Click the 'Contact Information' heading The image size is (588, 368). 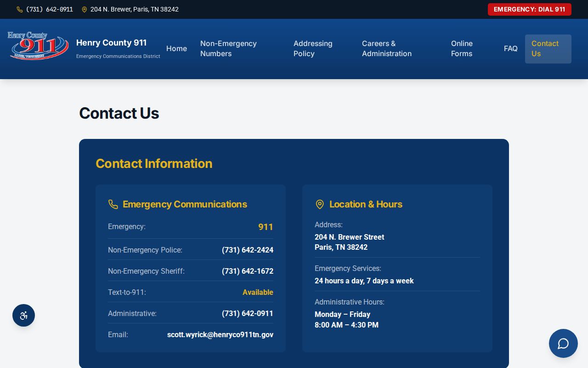[x=154, y=164]
